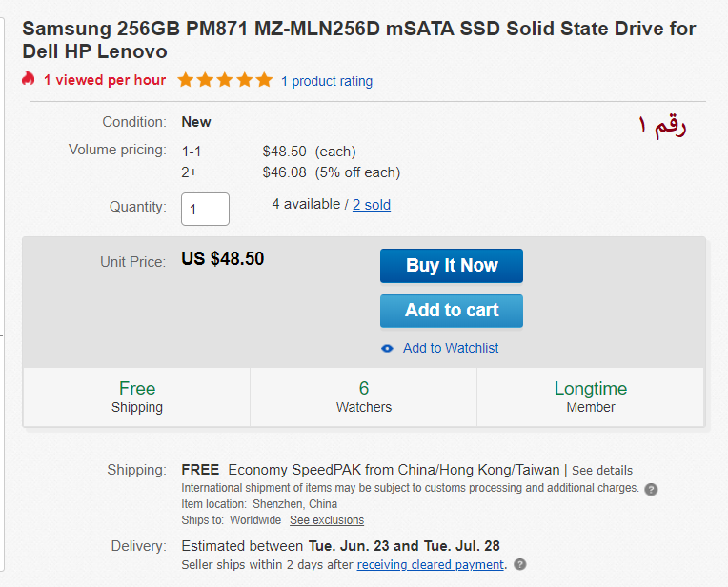The width and height of the screenshot is (728, 587).
Task: Click Add to Watchlist link
Action: 450,348
